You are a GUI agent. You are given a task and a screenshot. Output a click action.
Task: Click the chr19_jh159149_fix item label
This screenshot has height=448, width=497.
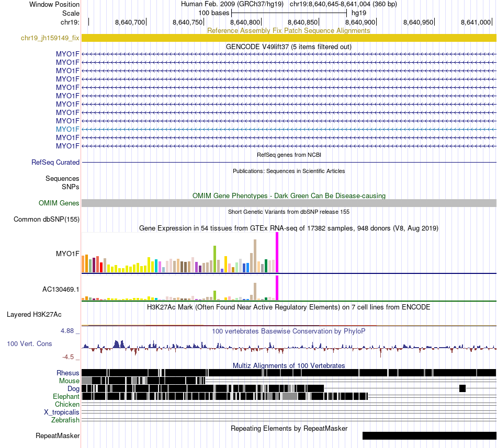click(50, 38)
